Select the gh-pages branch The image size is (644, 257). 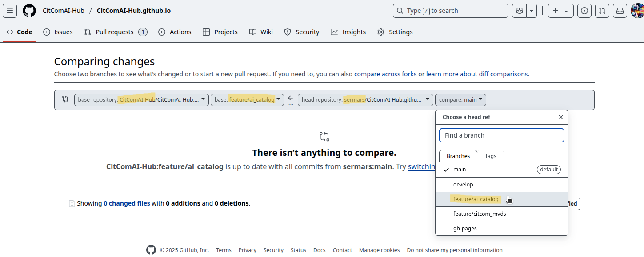coord(502,229)
